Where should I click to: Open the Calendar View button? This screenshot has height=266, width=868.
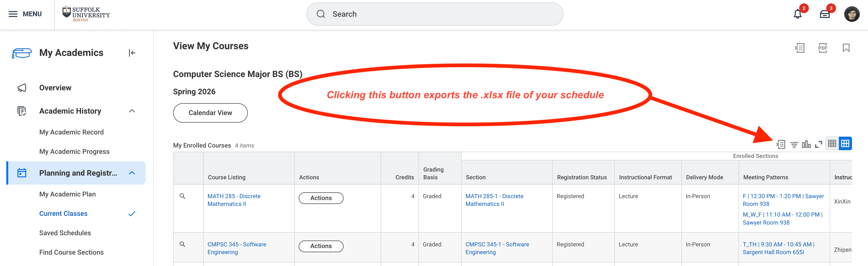click(x=210, y=113)
